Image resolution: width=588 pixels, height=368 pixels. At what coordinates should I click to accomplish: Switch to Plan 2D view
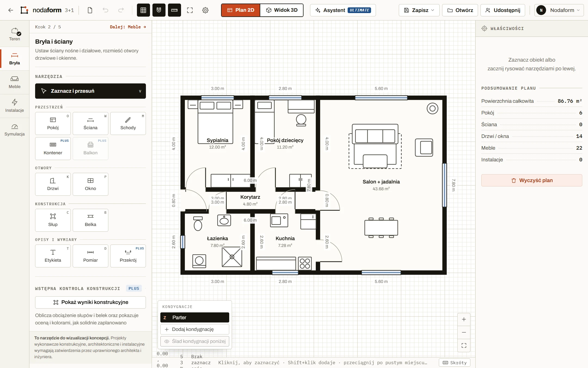[241, 10]
